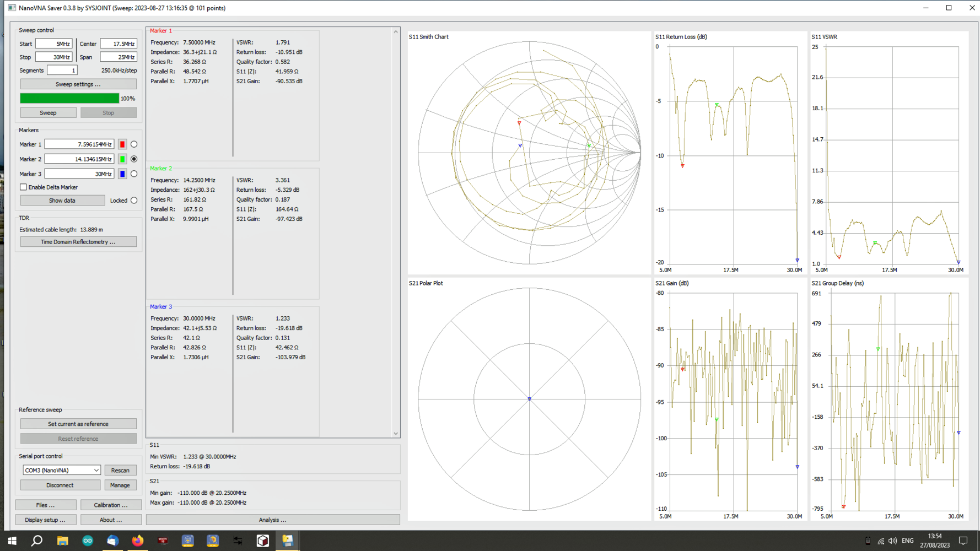The image size is (980, 551).
Task: Click NanoVNA Saver title bar icon
Action: 12,8
